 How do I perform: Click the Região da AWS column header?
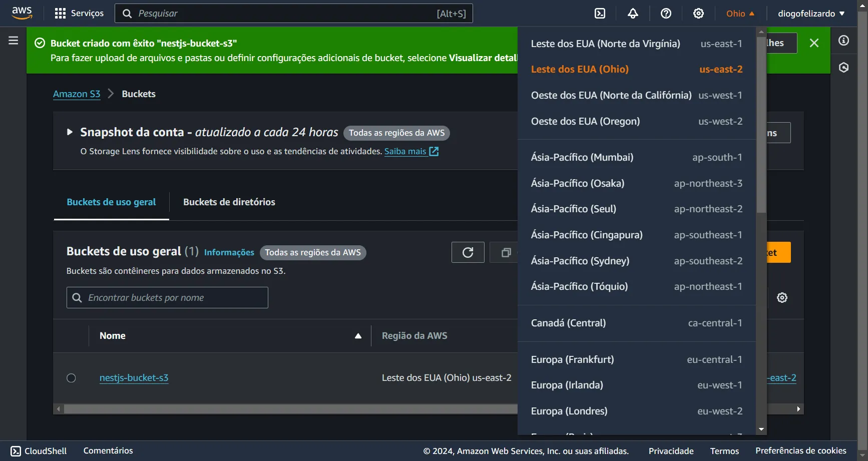(414, 336)
